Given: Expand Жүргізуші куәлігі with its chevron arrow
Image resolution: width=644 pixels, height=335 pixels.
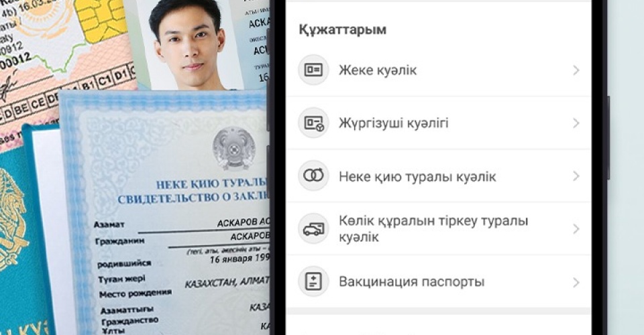Looking at the screenshot, I should click(576, 123).
